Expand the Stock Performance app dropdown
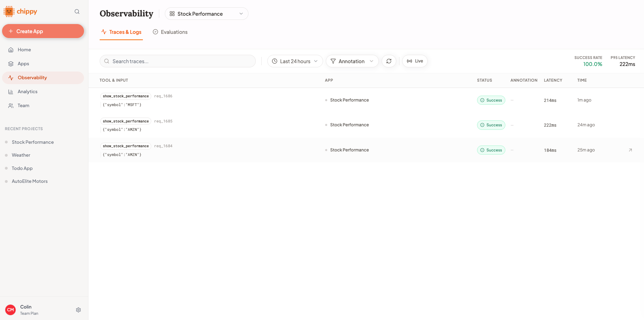The height and width of the screenshot is (320, 644). [206, 14]
